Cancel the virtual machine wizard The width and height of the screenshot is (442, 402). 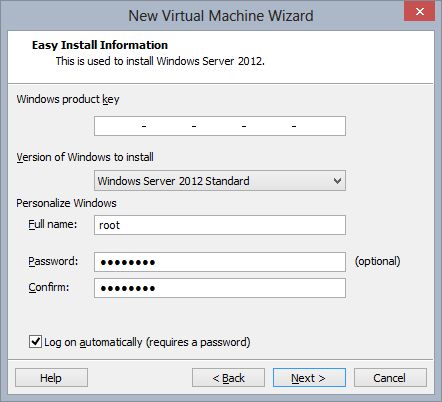tap(390, 378)
